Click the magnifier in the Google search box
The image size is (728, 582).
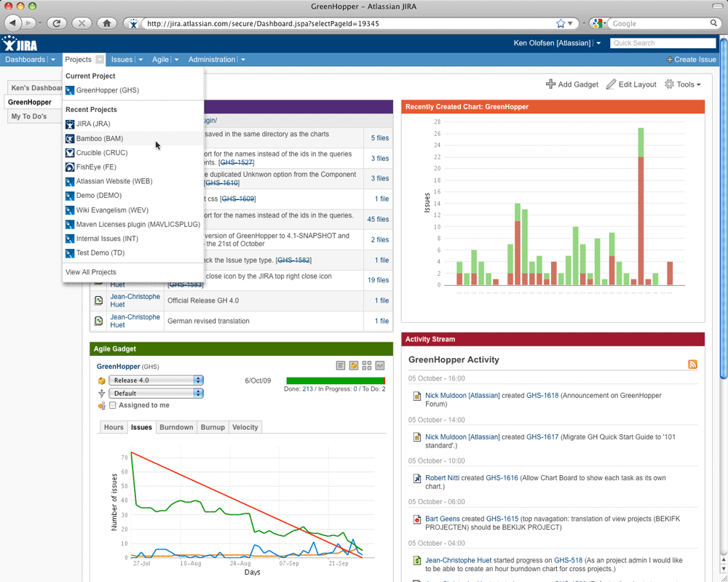713,23
